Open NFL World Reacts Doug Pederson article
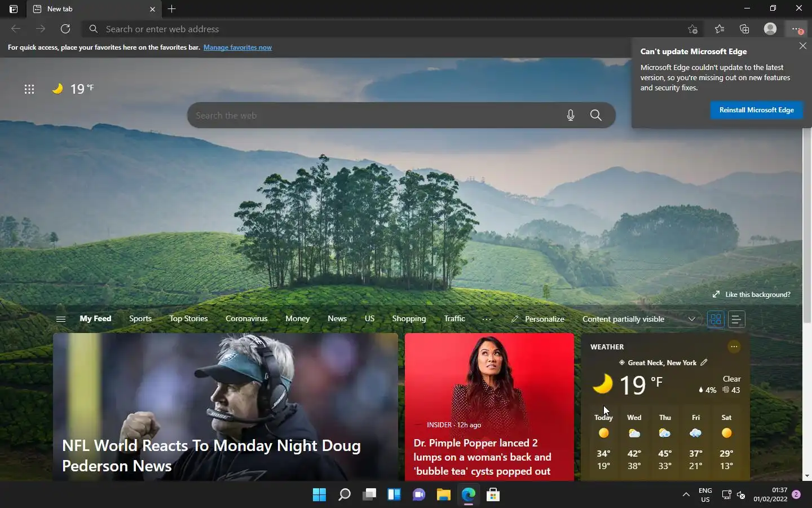 tap(226, 407)
